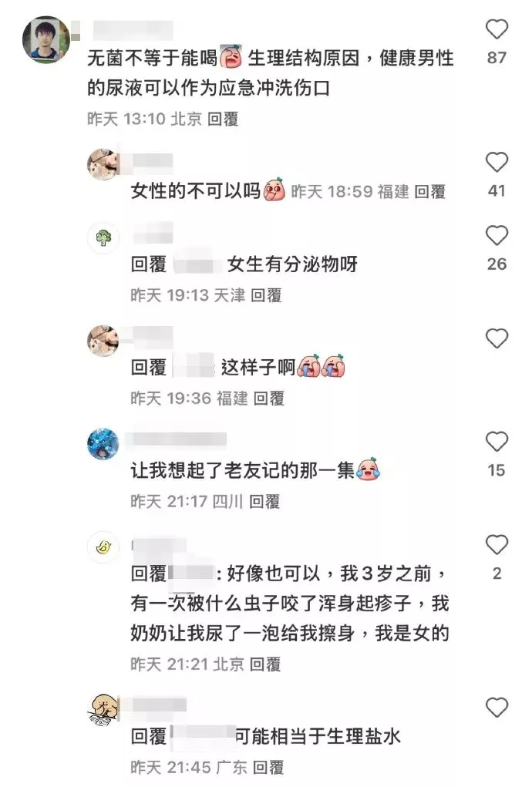Reply to the 13:10 北京 comment

pyautogui.click(x=222, y=119)
